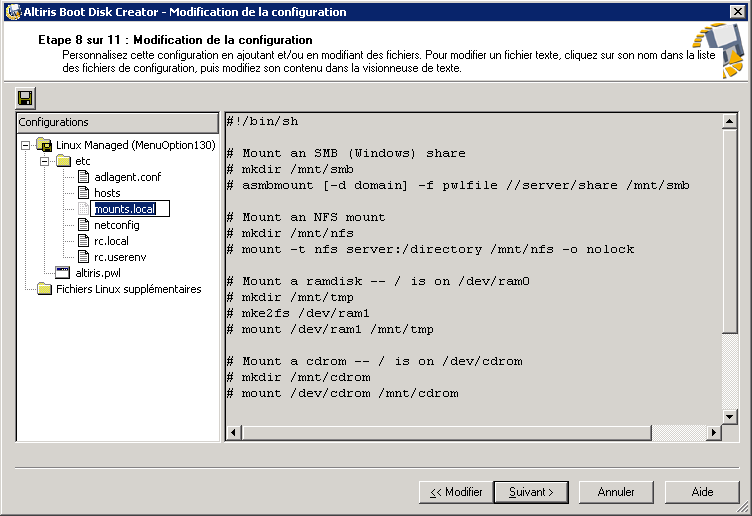Select rc.local in the configuration tree

click(x=111, y=241)
